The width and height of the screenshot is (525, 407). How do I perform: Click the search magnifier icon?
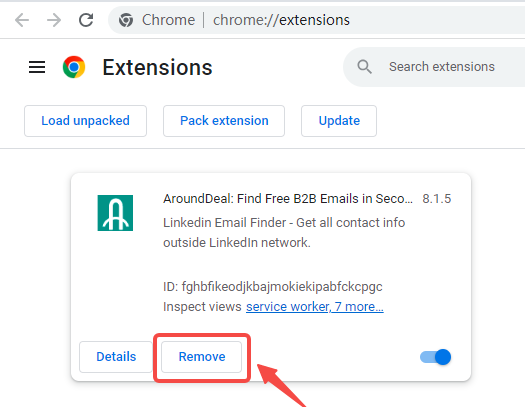(364, 67)
